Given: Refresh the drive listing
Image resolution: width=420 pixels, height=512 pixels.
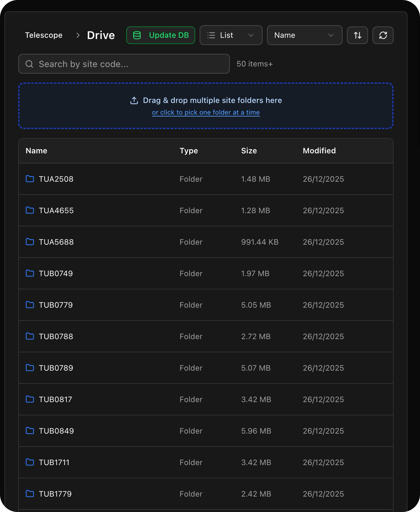Looking at the screenshot, I should click(383, 35).
